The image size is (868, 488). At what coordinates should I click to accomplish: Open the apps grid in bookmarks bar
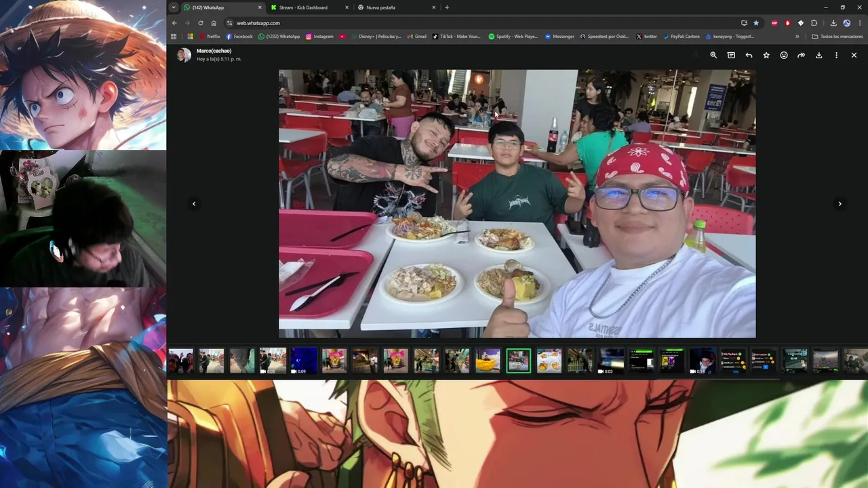(174, 37)
